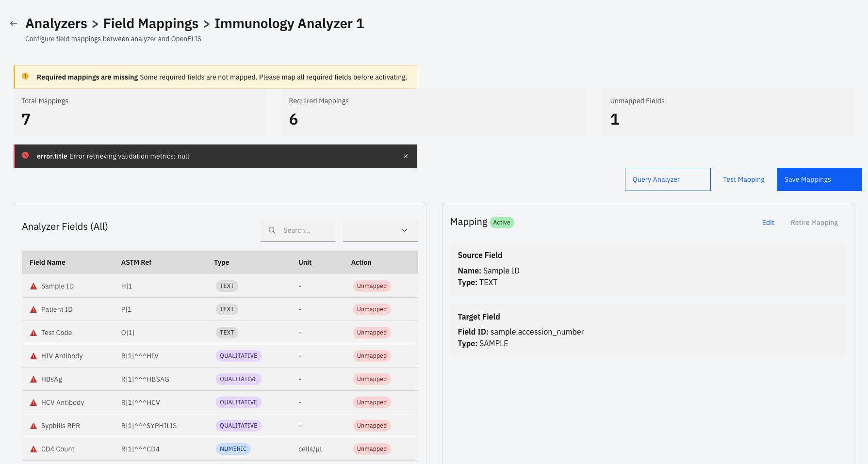Click the red error icon in error notification
The height and width of the screenshot is (464, 868).
click(x=25, y=156)
